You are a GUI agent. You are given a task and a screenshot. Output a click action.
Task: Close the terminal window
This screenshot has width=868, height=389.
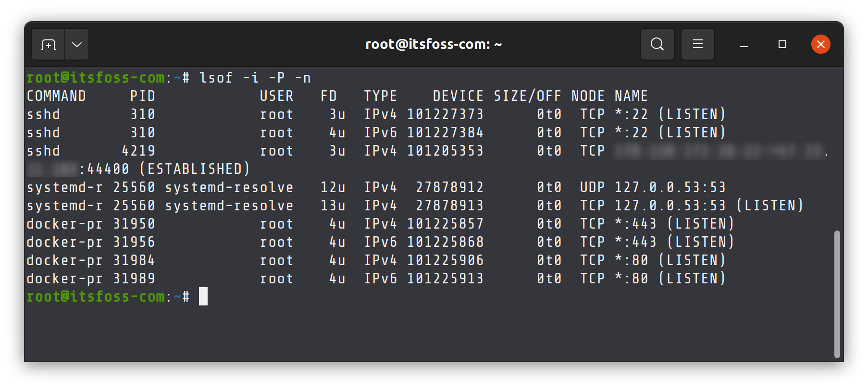(820, 45)
